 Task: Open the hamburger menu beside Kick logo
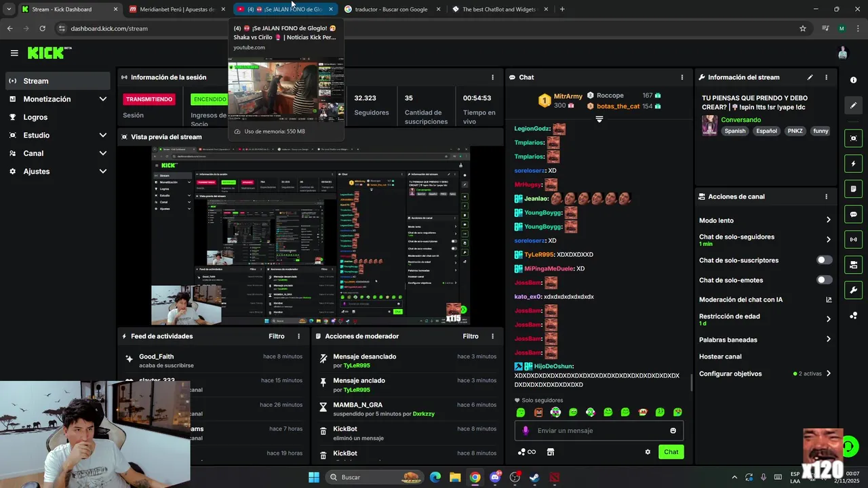(x=14, y=53)
